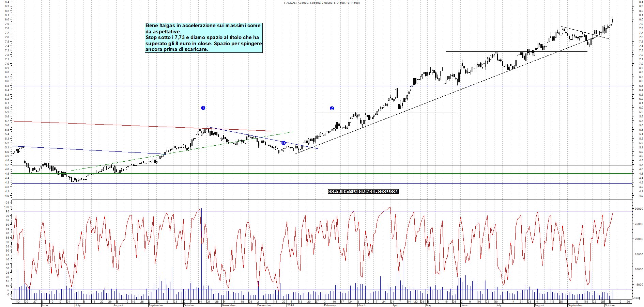Click the LABORSADEIPICCOLI.COM copyright label
644x307 pixels.
[363, 192]
